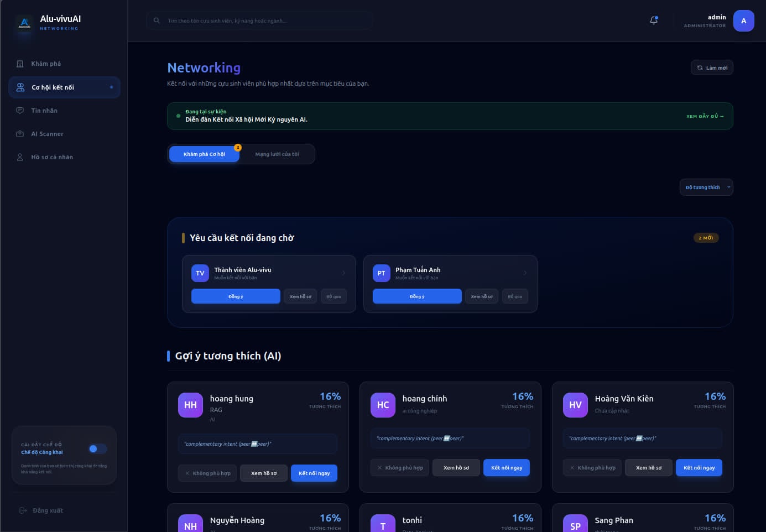766x532 pixels.
Task: View profile of Phạm Tuấn Anh request
Action: click(x=482, y=296)
